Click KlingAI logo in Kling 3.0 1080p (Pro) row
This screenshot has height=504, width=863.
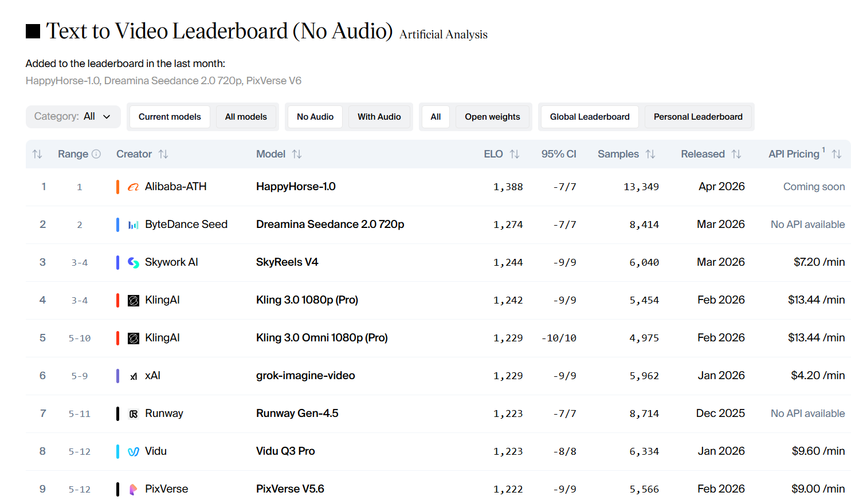pos(133,300)
